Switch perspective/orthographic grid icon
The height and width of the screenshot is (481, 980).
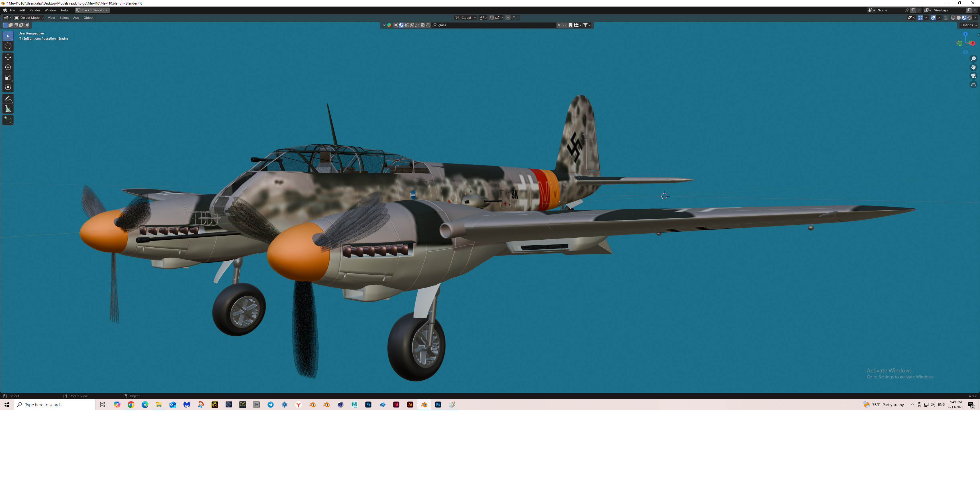pyautogui.click(x=973, y=85)
